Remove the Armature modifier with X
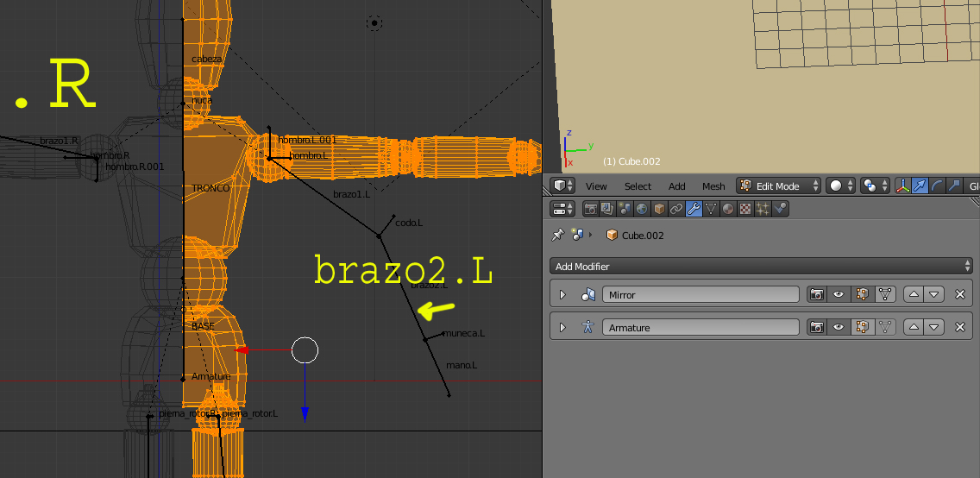Screen dimensions: 980x478 click(960, 327)
